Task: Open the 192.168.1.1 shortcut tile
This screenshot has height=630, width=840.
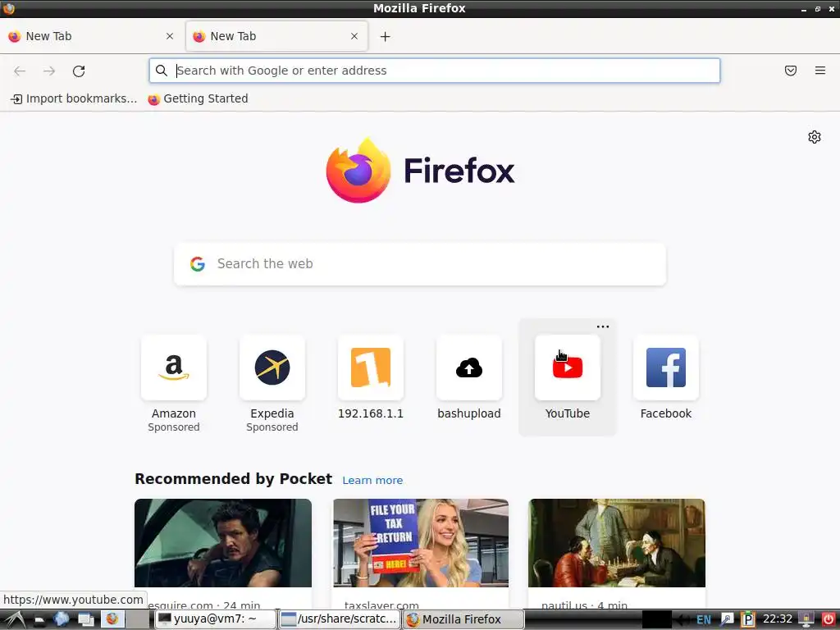Action: (x=371, y=367)
